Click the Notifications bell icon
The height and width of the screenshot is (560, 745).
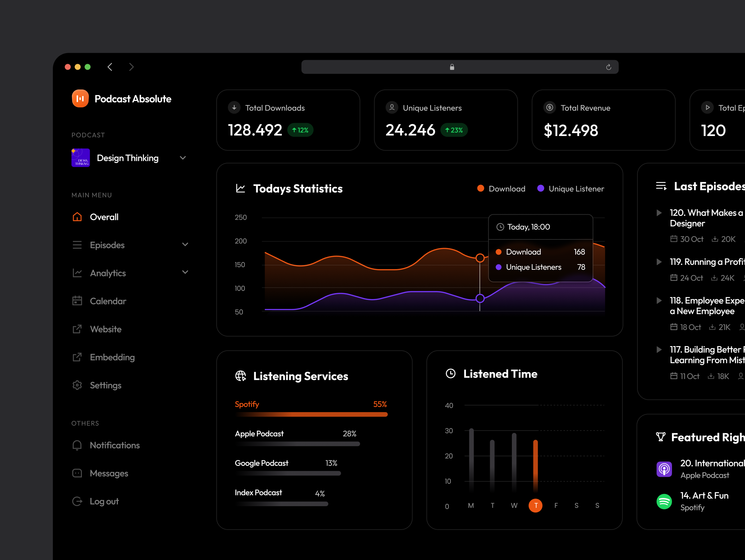77,445
